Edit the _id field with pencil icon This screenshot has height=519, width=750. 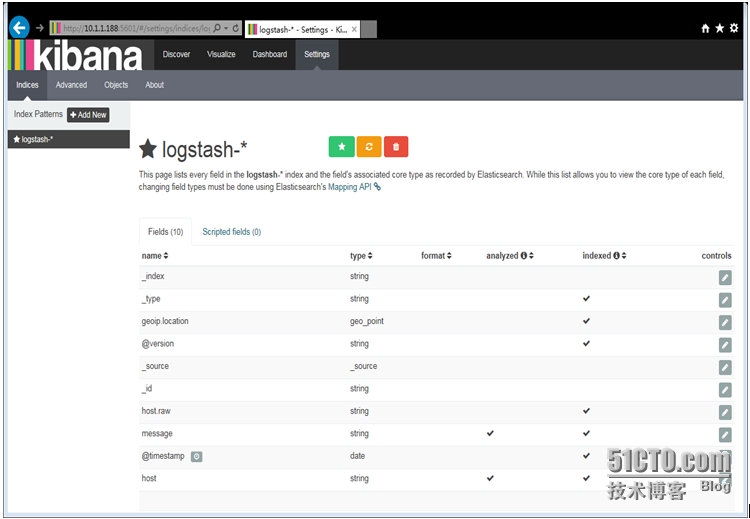coord(725,390)
